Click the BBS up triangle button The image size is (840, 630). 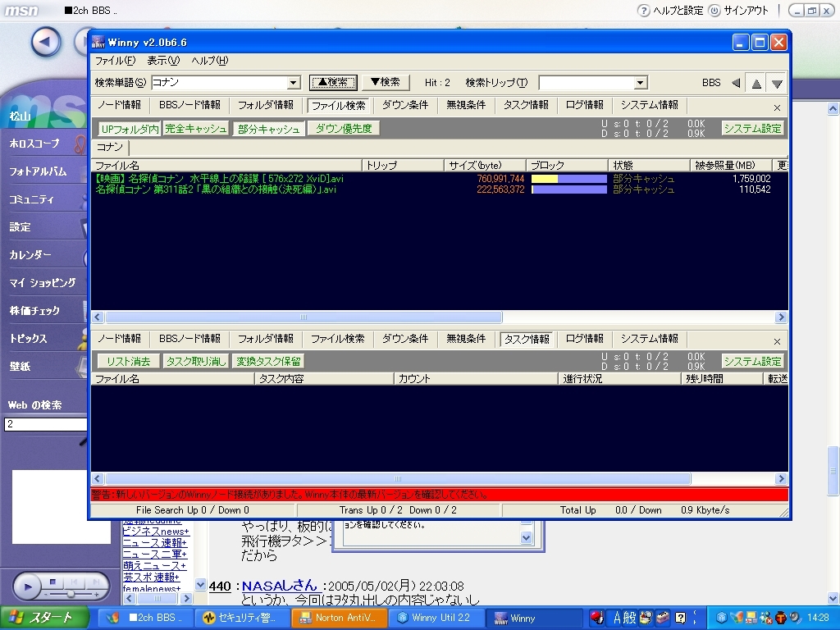click(x=756, y=83)
